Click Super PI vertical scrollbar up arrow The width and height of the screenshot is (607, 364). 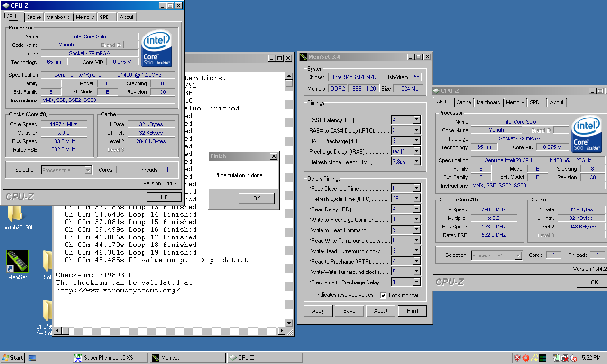point(289,76)
